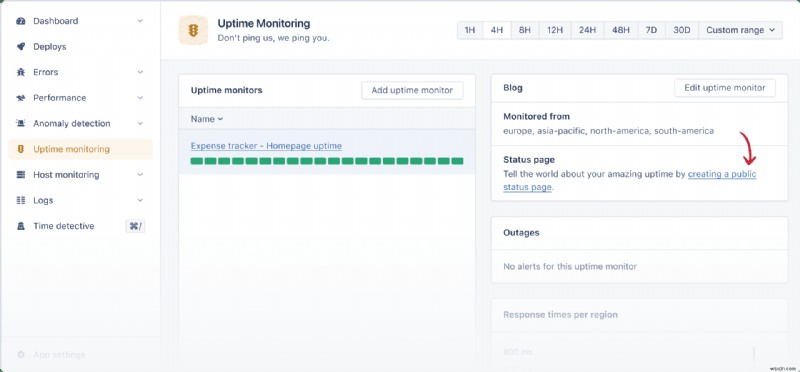Click the Time detective keyboard shortcut badge
The width and height of the screenshot is (800, 372).
click(x=135, y=226)
